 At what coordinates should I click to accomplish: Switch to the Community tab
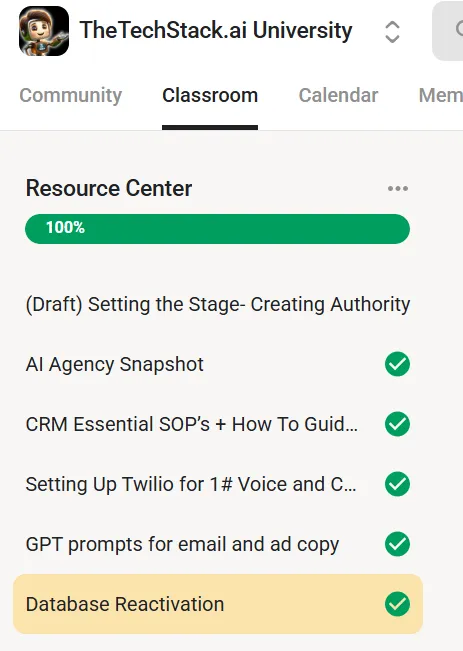tap(71, 95)
